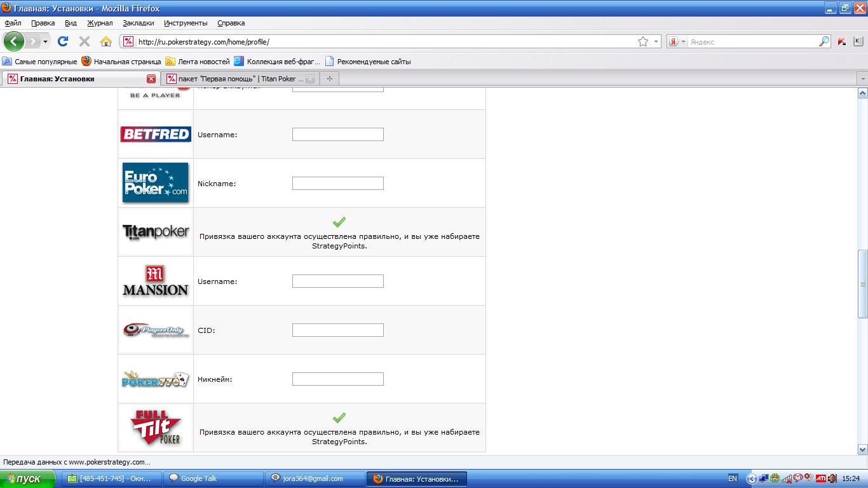Open the Лента новостей feed bookmark
Viewport: 868px width, 488px height.
coord(198,62)
